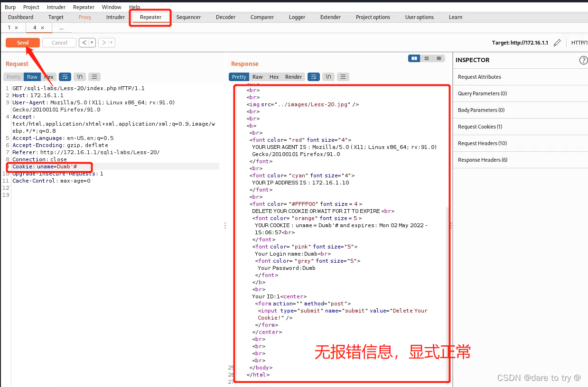Expand Body Parameters (0) section
The image size is (588, 387).
click(521, 110)
